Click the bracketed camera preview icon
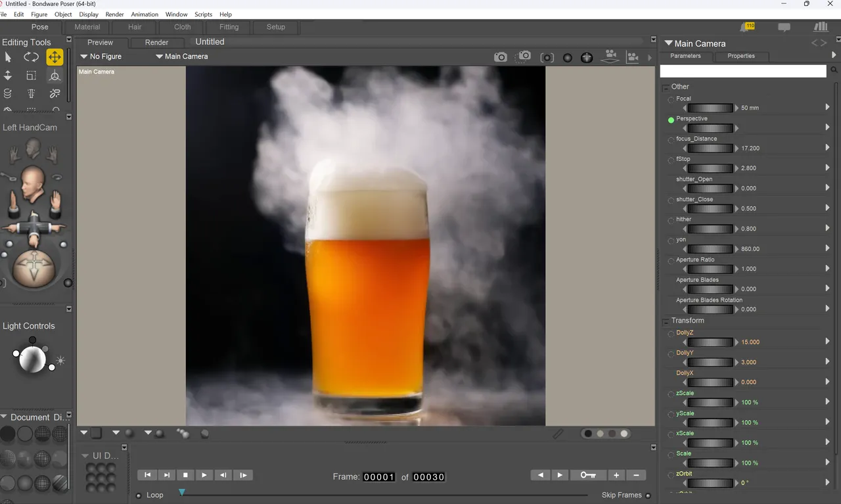841x504 pixels. click(x=547, y=57)
